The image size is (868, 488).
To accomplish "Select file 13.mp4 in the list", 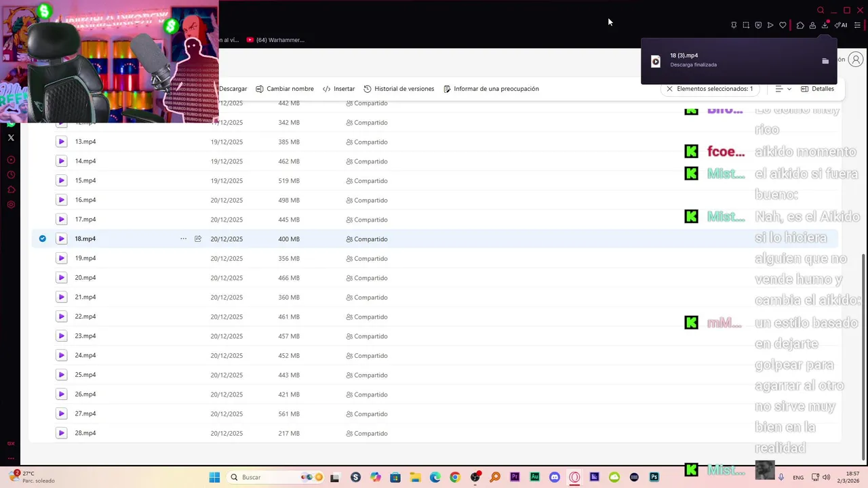I will (85, 142).
